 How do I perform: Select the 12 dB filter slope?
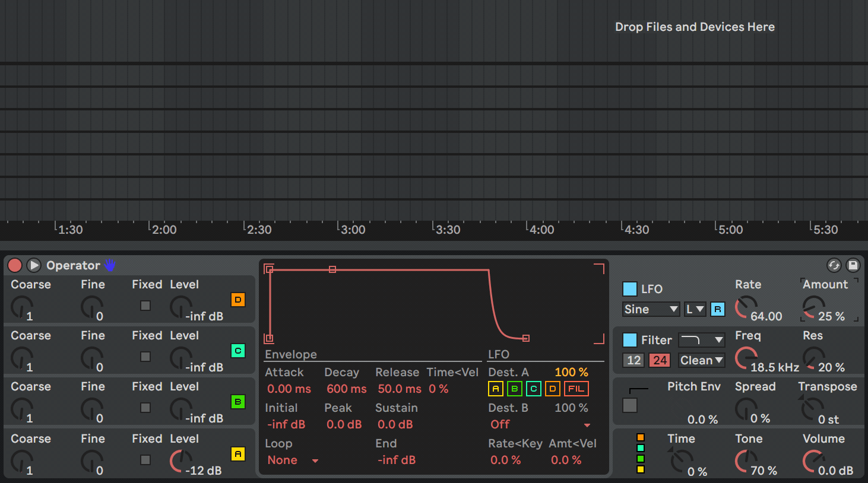coord(633,360)
